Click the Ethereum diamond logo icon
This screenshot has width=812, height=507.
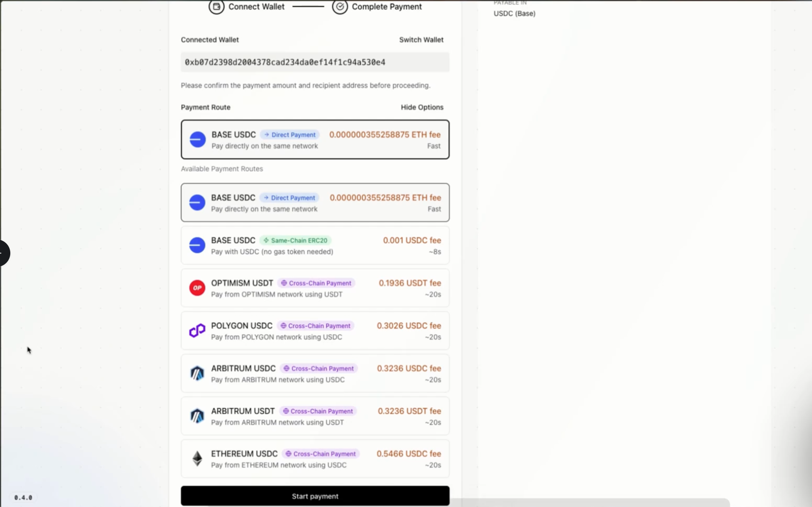click(x=197, y=459)
